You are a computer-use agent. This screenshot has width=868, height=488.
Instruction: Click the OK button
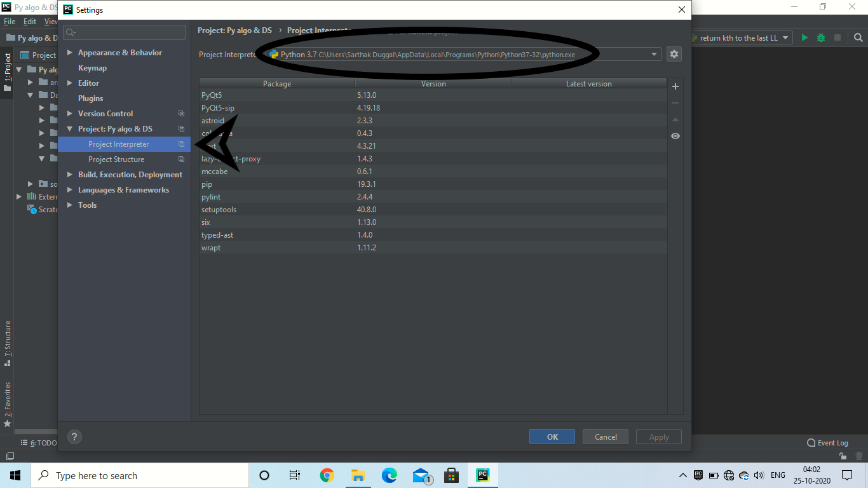pos(552,437)
